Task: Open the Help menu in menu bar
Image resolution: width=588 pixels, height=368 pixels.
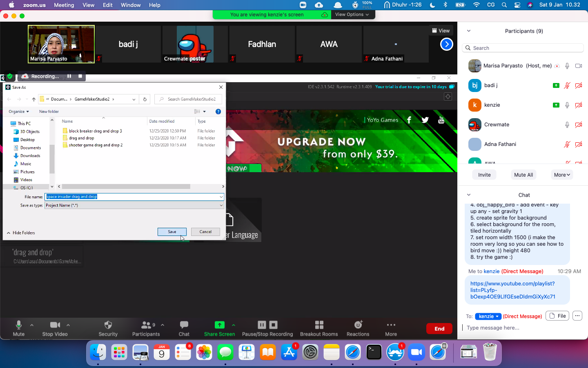Action: click(x=155, y=5)
